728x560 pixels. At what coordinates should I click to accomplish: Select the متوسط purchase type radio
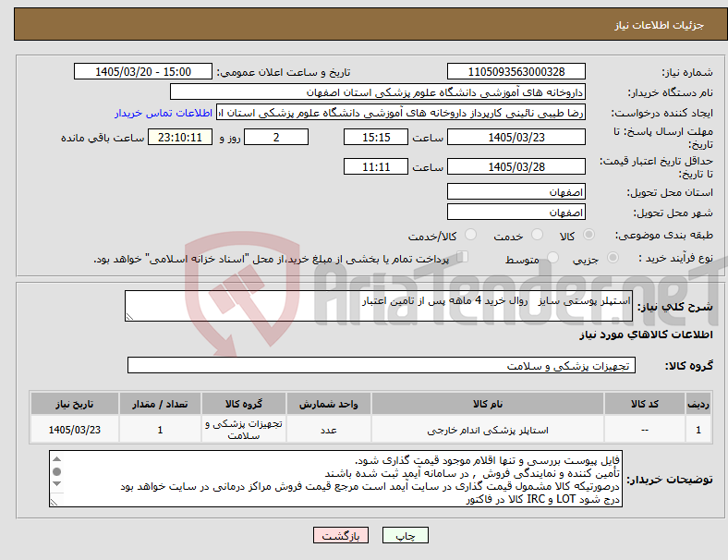pos(552,258)
